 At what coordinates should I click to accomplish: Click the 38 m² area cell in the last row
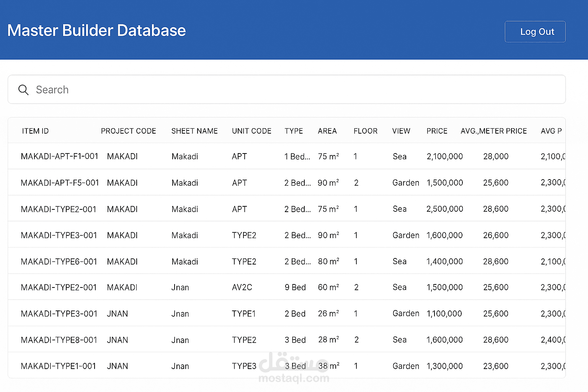pos(328,366)
